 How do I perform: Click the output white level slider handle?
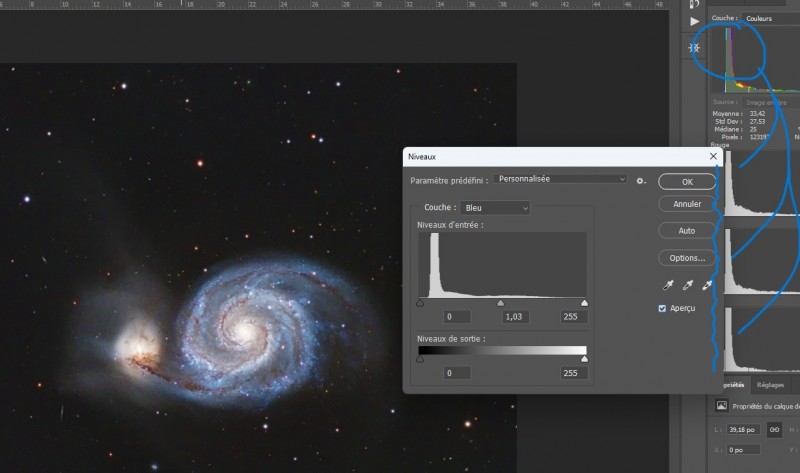tap(584, 359)
